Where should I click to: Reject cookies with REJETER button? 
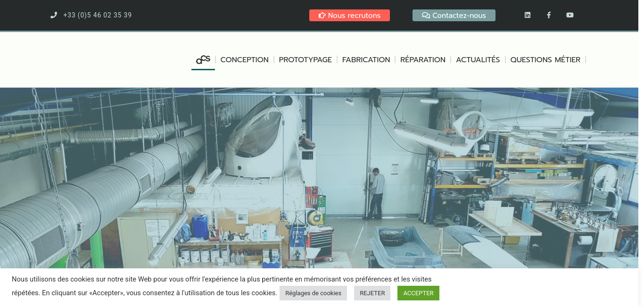(372, 293)
